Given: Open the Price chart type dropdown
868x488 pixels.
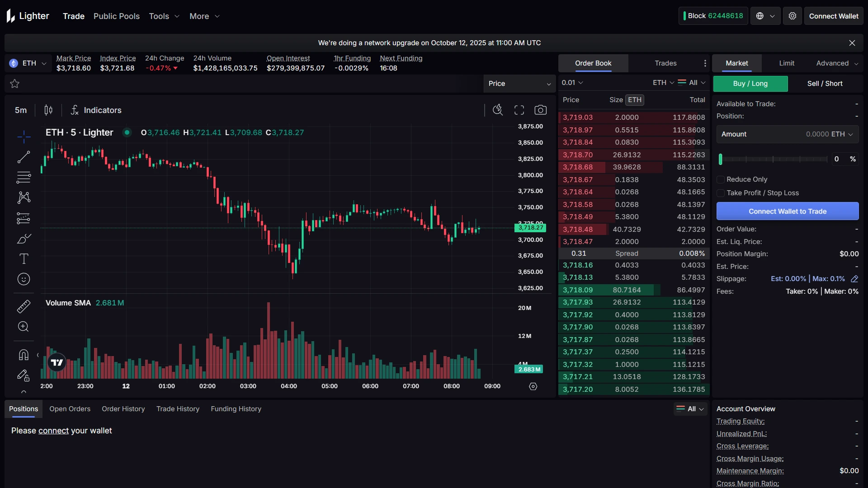Looking at the screenshot, I should 519,84.
